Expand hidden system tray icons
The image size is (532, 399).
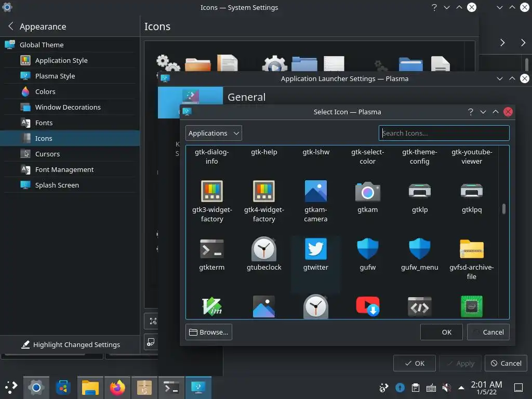(461, 388)
